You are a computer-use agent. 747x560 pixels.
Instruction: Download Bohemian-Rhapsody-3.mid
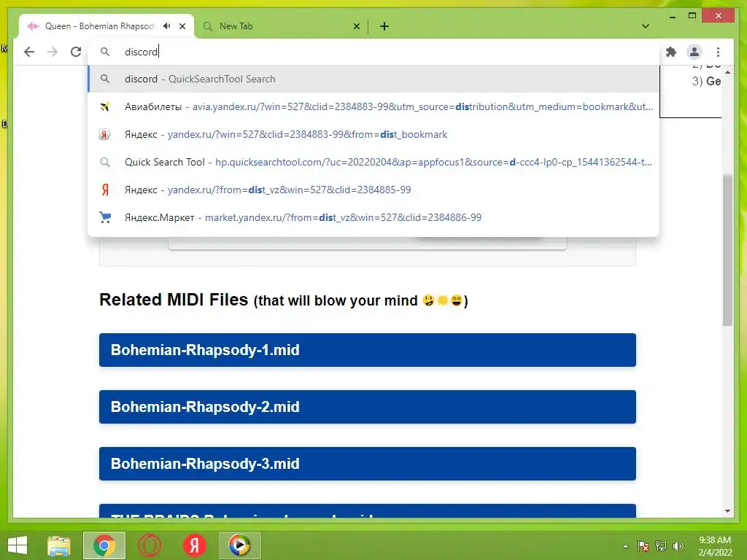pyautogui.click(x=368, y=464)
